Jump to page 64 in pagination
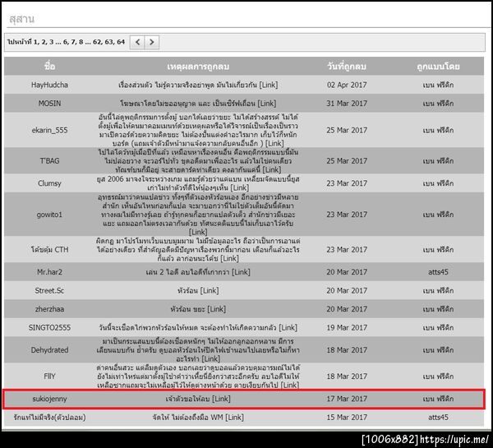The image size is (493, 448). (121, 42)
